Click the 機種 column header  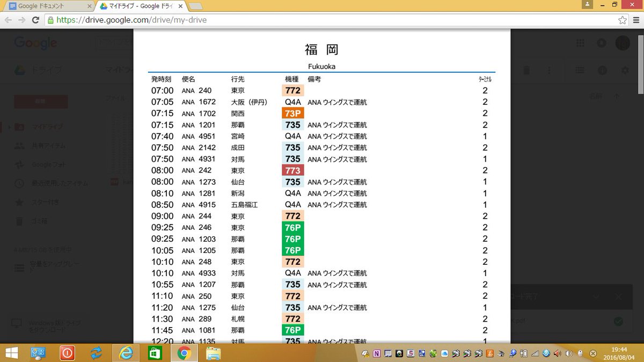[x=291, y=79]
